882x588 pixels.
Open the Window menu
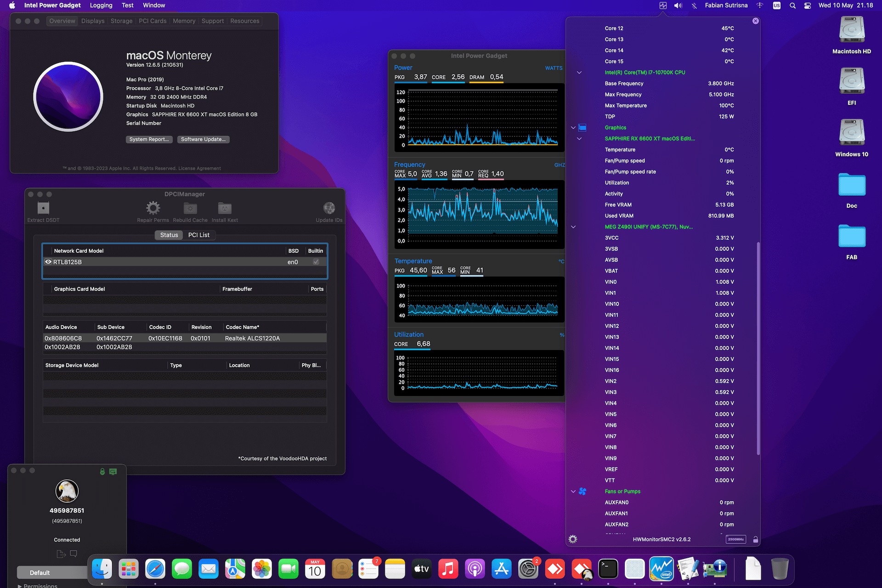coord(154,6)
